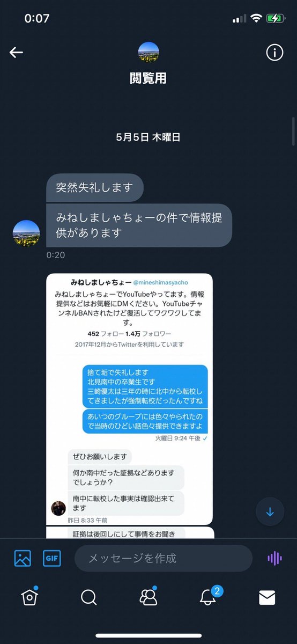Open the photo attachment icon
This screenshot has height=644, width=297.
(23, 558)
